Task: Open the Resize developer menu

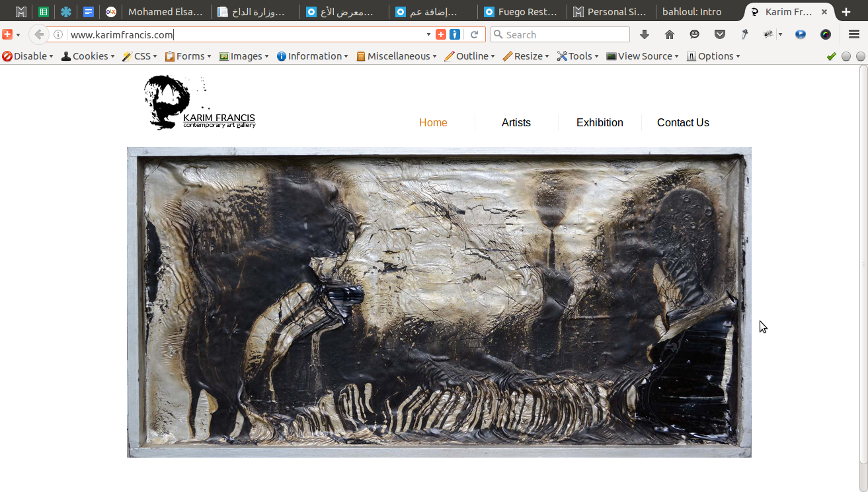Action: tap(526, 56)
